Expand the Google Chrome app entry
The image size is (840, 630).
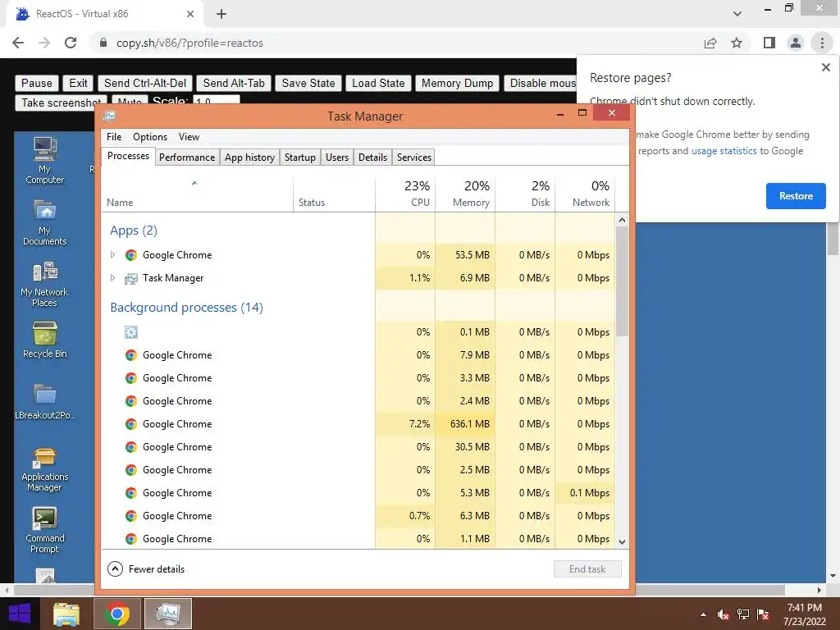click(112, 255)
